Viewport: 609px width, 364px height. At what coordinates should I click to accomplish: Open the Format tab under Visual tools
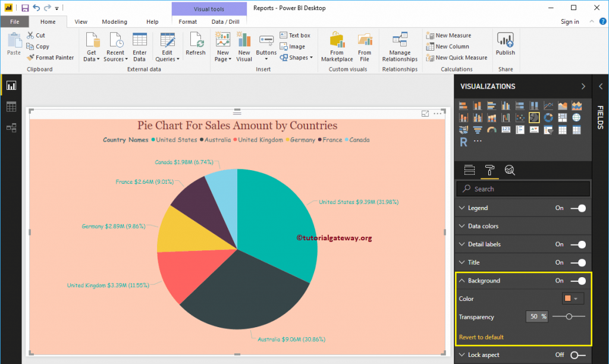click(x=188, y=21)
